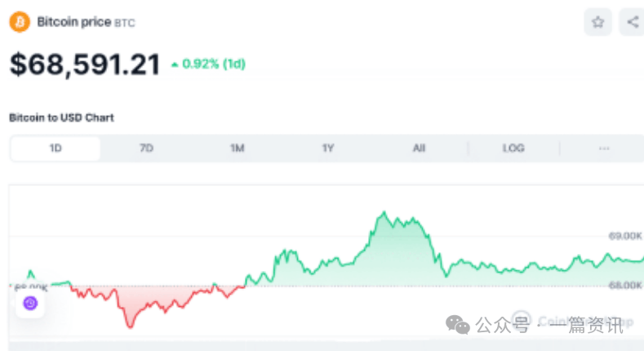
Task: Open the share icon button
Action: coord(633,22)
